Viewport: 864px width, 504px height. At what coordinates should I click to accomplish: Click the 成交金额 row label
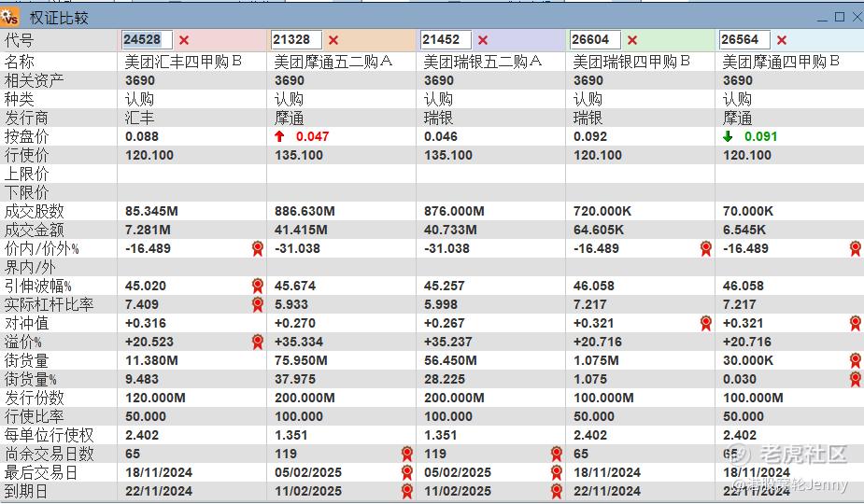35,230
